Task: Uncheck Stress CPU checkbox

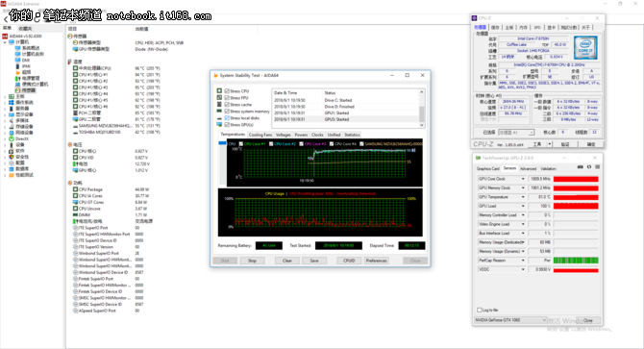Action: click(227, 91)
